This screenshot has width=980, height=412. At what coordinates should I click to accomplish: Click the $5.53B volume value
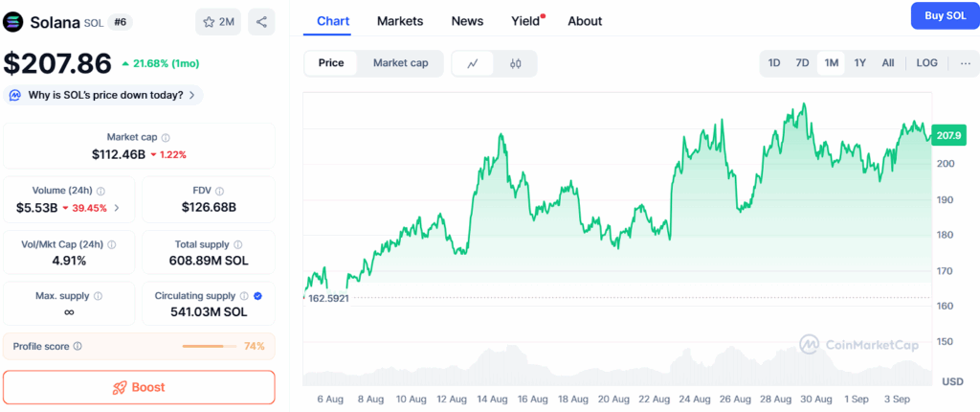coord(37,208)
